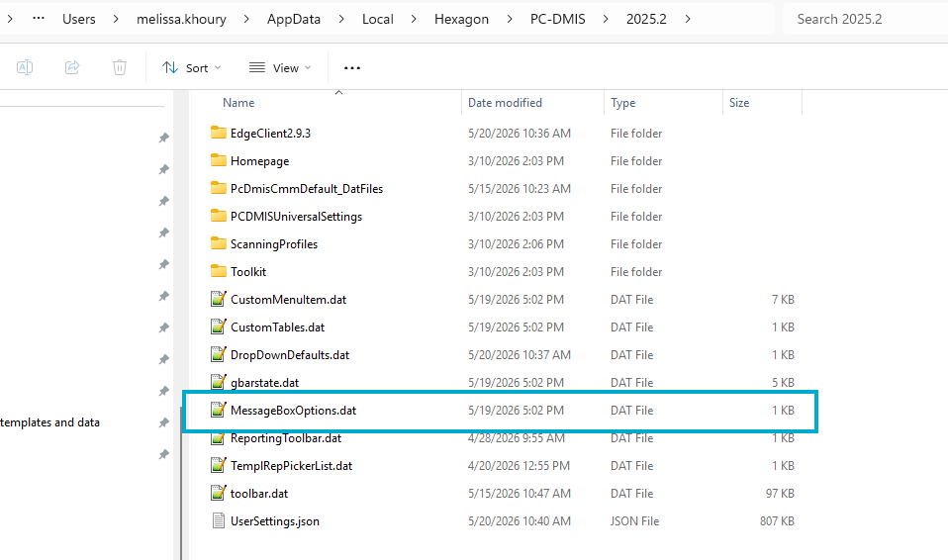Select ReportingToolbar.dat file icon

(219, 437)
